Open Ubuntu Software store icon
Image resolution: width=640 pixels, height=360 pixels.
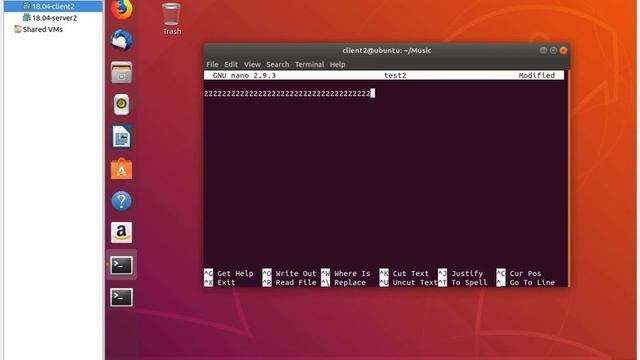122,169
